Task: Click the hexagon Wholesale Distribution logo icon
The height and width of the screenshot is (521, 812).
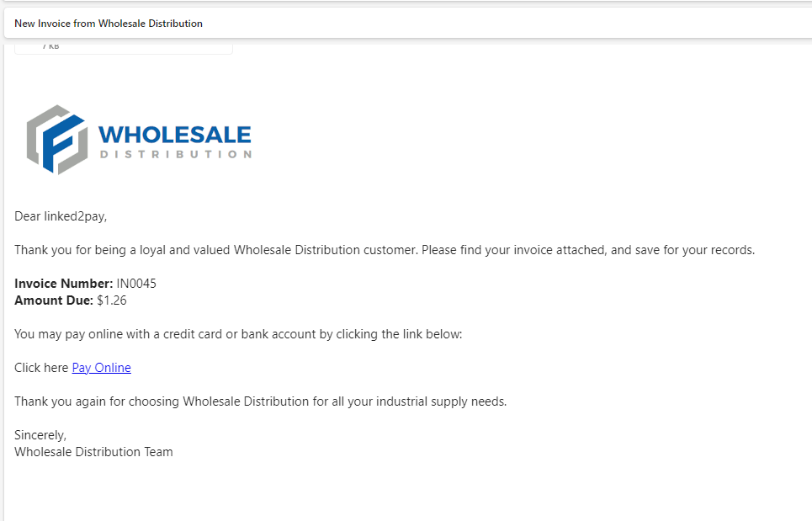Action: (x=56, y=139)
